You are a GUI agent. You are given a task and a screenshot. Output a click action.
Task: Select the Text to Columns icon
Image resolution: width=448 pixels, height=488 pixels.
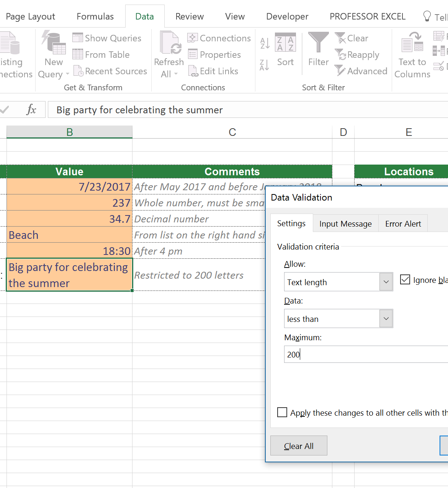tap(412, 54)
